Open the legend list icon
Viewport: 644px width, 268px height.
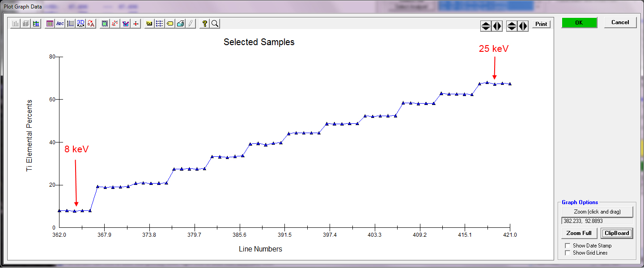[160, 24]
